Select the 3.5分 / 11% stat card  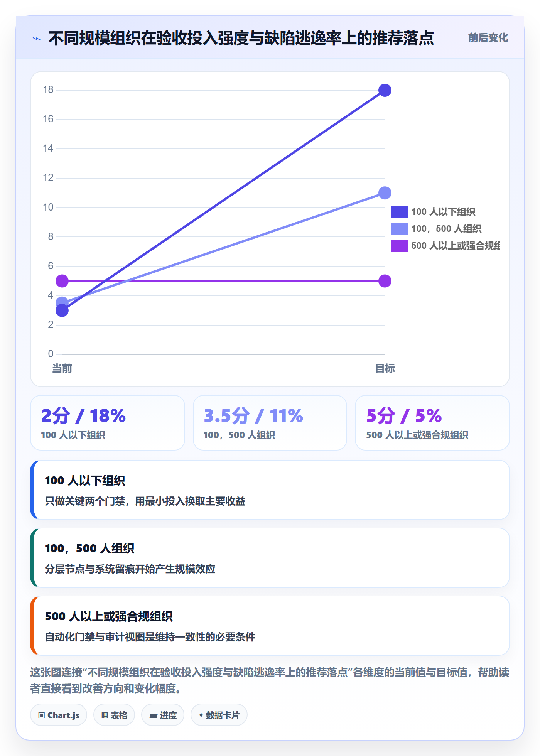pyautogui.click(x=270, y=423)
